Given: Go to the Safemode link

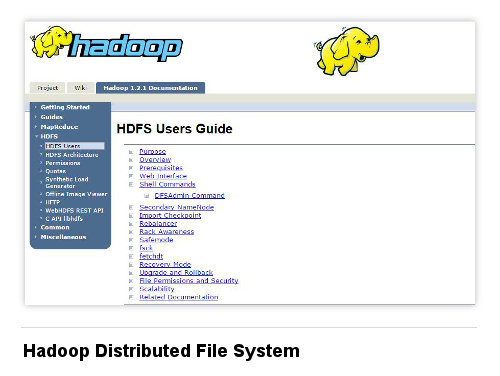Looking at the screenshot, I should [x=156, y=240].
